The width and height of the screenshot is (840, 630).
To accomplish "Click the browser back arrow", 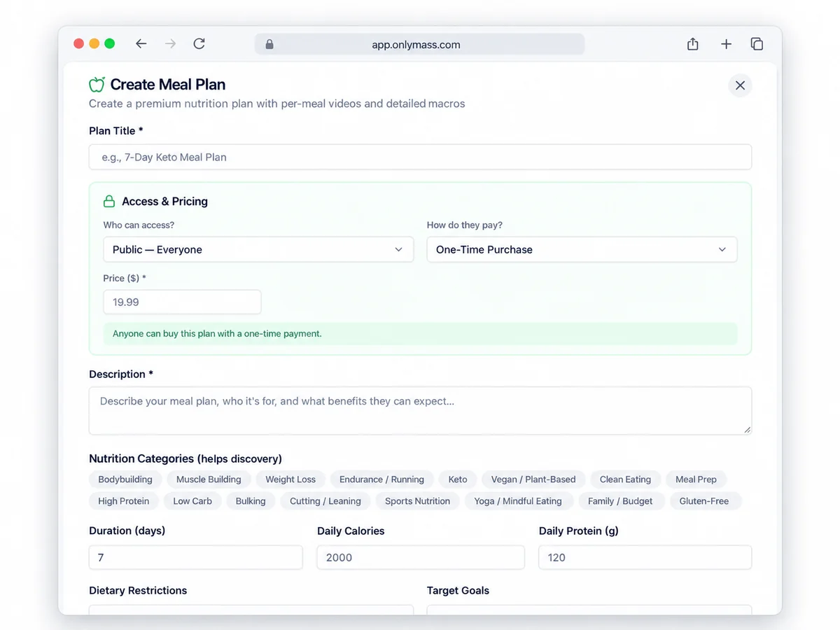I will coord(141,43).
